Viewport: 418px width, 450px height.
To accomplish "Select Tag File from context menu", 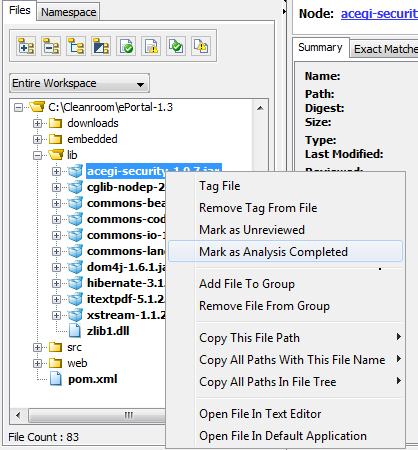I will (220, 186).
